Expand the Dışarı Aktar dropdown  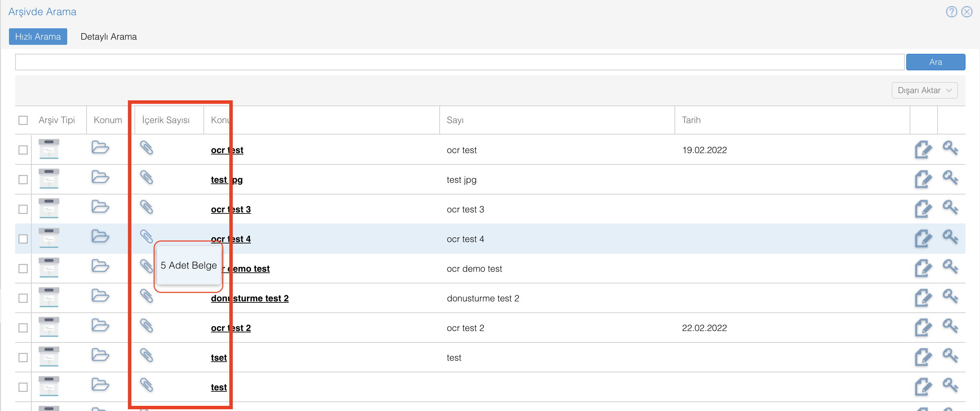coord(924,91)
